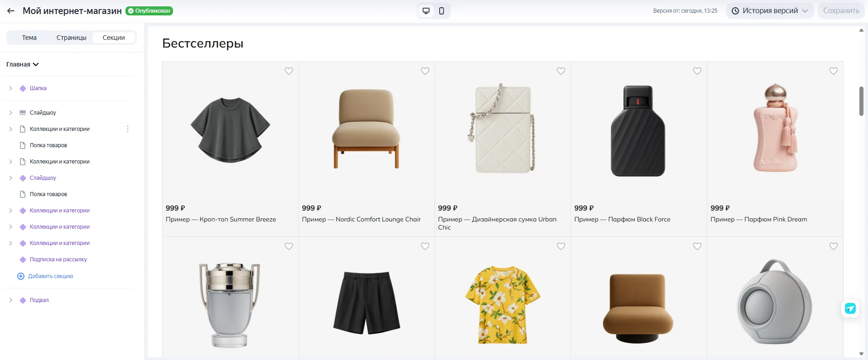Open the silver trophy perfume image
Image resolution: width=868 pixels, height=360 pixels.
click(x=230, y=305)
